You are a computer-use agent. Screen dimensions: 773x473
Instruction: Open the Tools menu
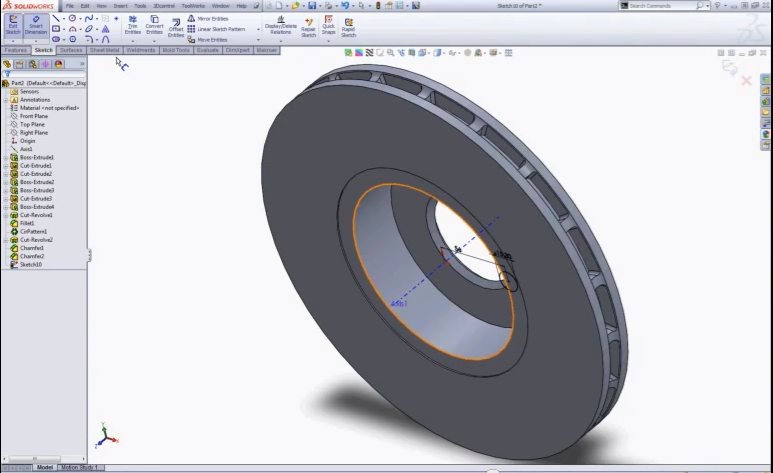point(140,6)
